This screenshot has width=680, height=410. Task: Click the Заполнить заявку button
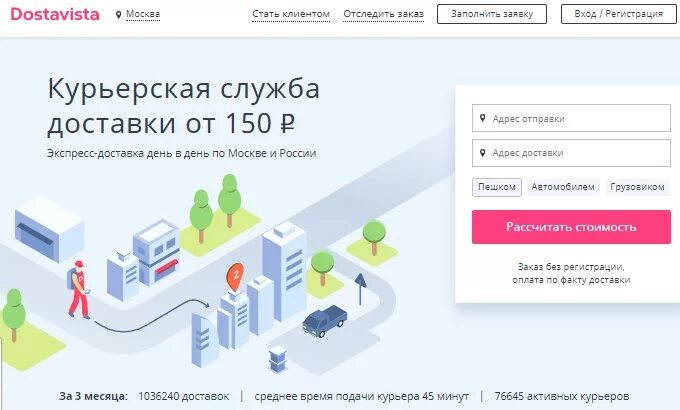492,14
